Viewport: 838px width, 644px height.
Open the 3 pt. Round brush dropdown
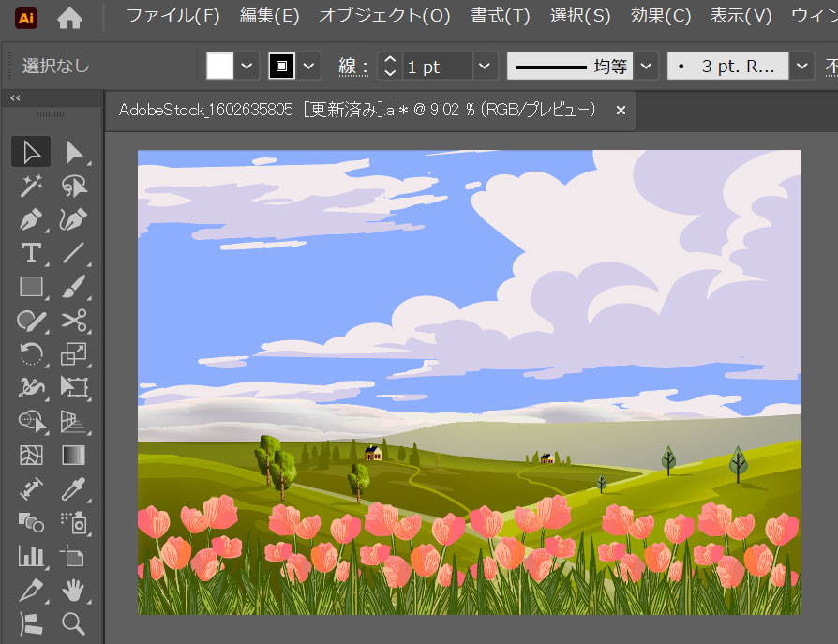[801, 66]
